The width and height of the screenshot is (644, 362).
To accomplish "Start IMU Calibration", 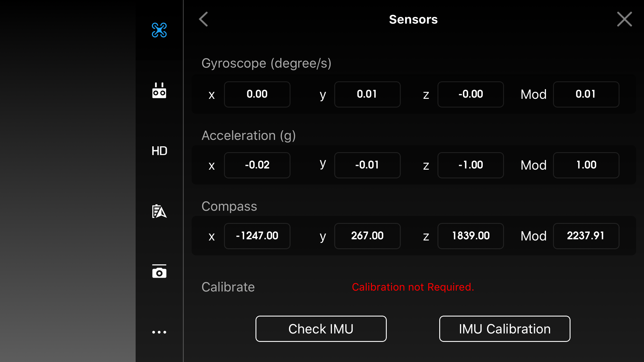I will coord(505,329).
